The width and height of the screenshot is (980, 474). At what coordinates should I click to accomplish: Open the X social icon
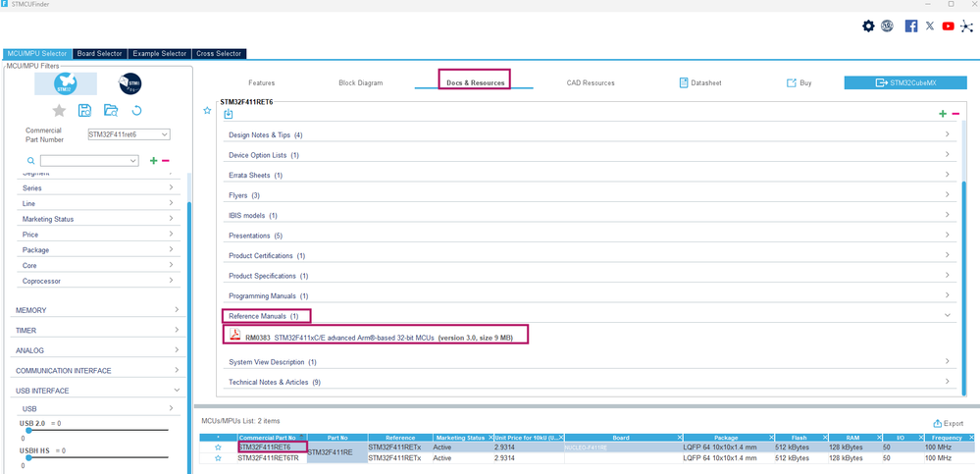tap(930, 26)
